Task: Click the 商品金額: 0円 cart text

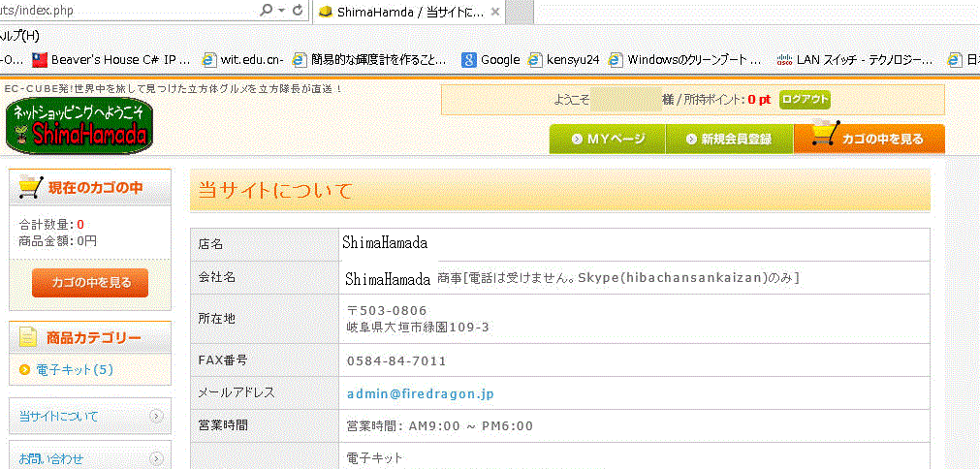Action: [x=57, y=240]
